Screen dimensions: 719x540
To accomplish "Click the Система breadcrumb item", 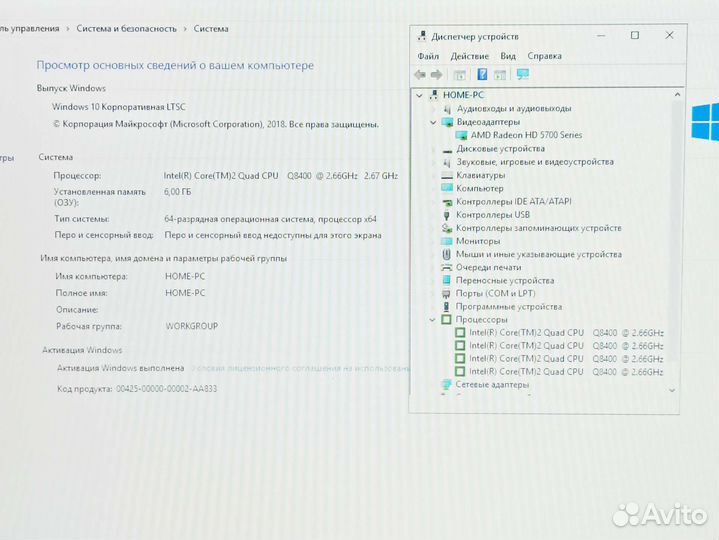I will [211, 29].
